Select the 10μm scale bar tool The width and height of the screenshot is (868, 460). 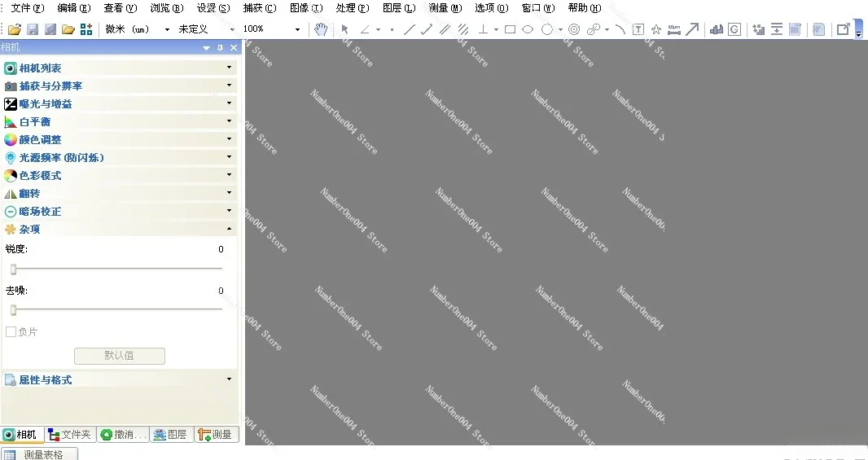click(x=673, y=29)
